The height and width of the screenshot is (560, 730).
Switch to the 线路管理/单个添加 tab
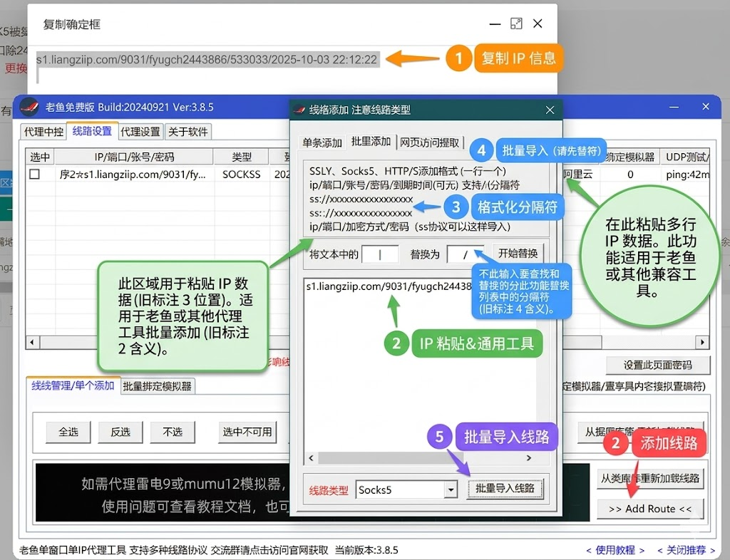pos(73,385)
